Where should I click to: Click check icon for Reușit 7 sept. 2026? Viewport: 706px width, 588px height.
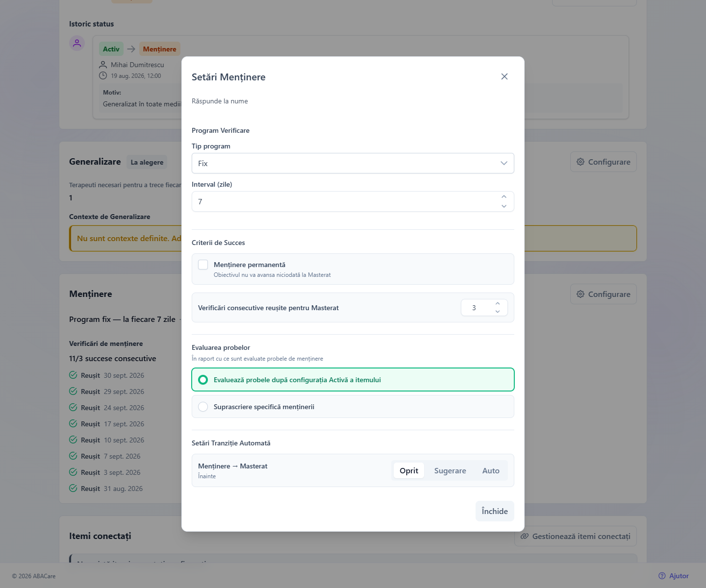73,456
